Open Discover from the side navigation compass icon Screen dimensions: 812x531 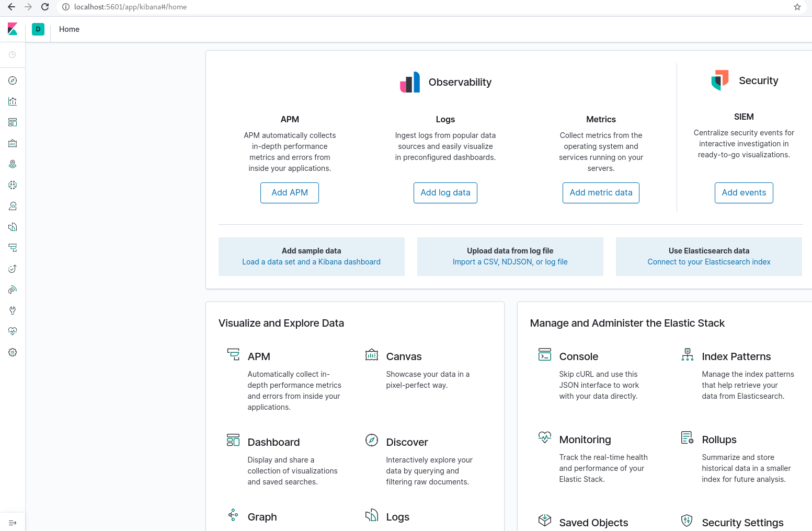13,80
